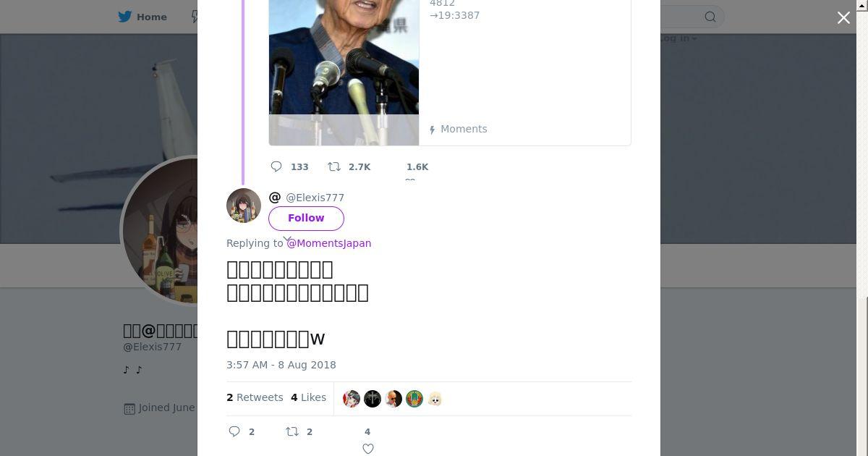The image size is (868, 456).
Task: Expand the Log in dropdown
Action: [678, 38]
